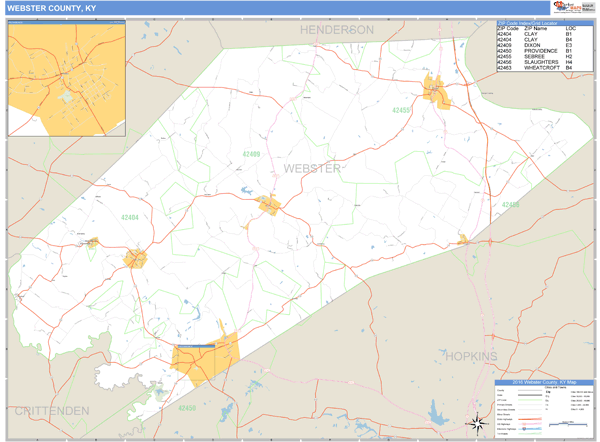Click the green 42450 ZIP label on the map

click(x=187, y=408)
